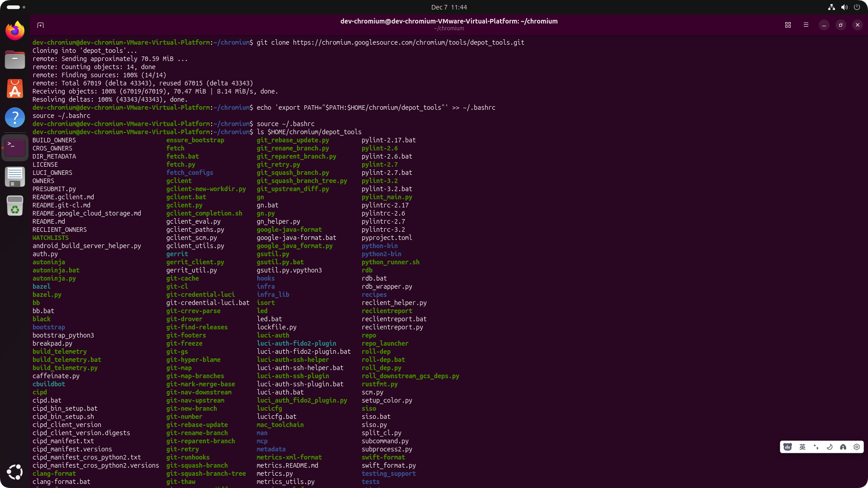The image size is (868, 488).
Task: Open a new terminal tab
Action: tap(40, 25)
